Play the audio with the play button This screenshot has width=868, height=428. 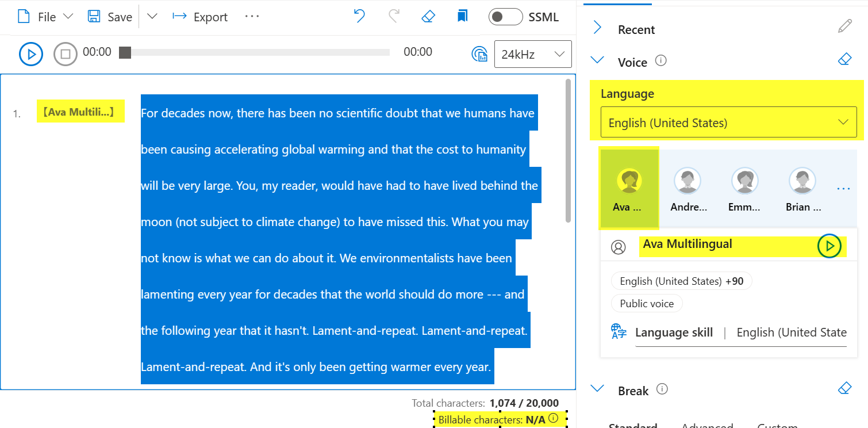click(x=31, y=54)
